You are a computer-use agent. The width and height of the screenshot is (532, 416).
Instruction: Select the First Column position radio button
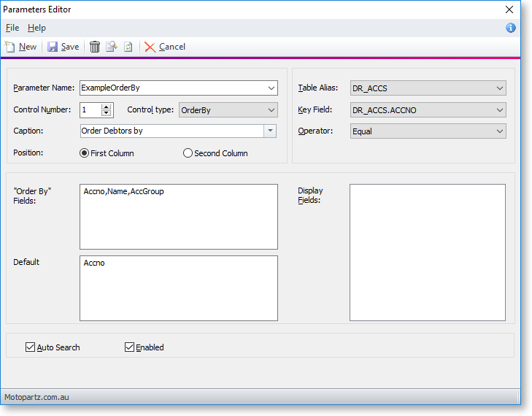tap(85, 153)
